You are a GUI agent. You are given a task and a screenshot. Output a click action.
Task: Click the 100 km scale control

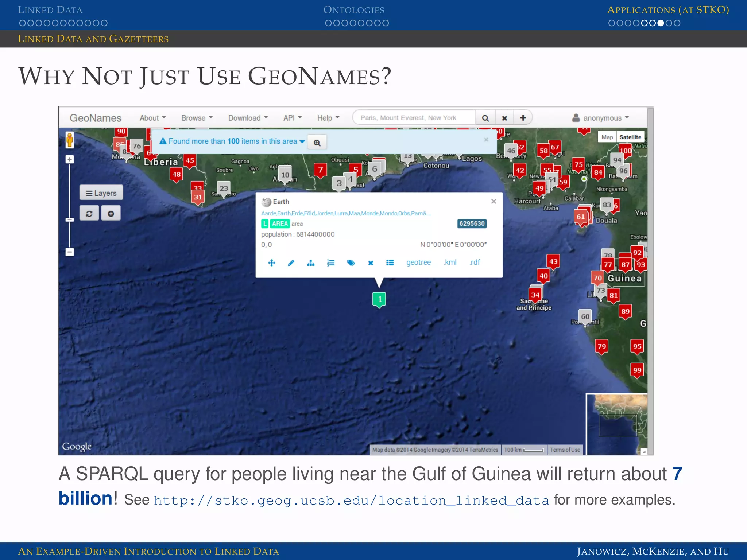click(524, 450)
